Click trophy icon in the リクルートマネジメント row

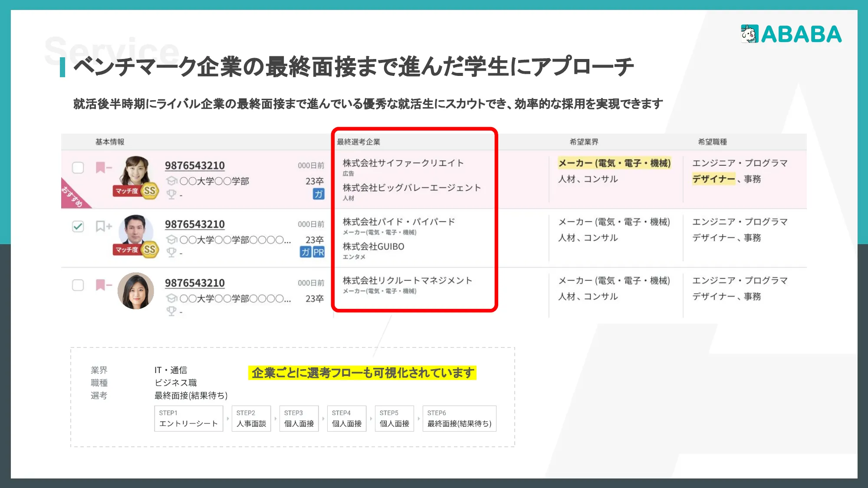[x=171, y=311]
